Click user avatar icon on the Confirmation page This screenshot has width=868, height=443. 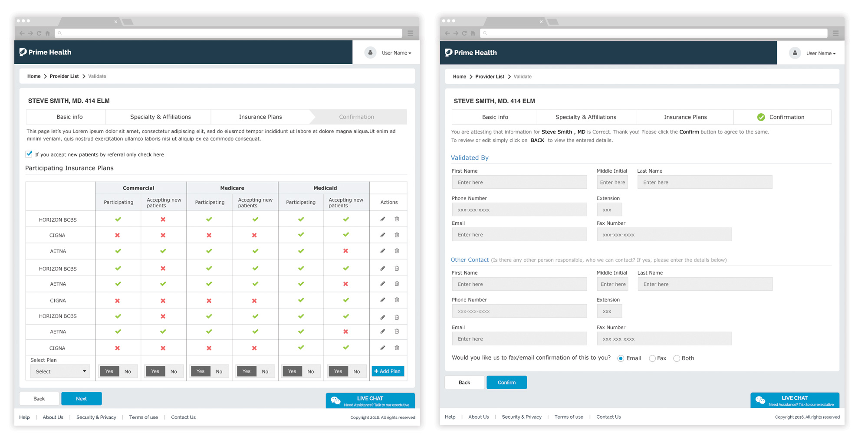click(795, 53)
